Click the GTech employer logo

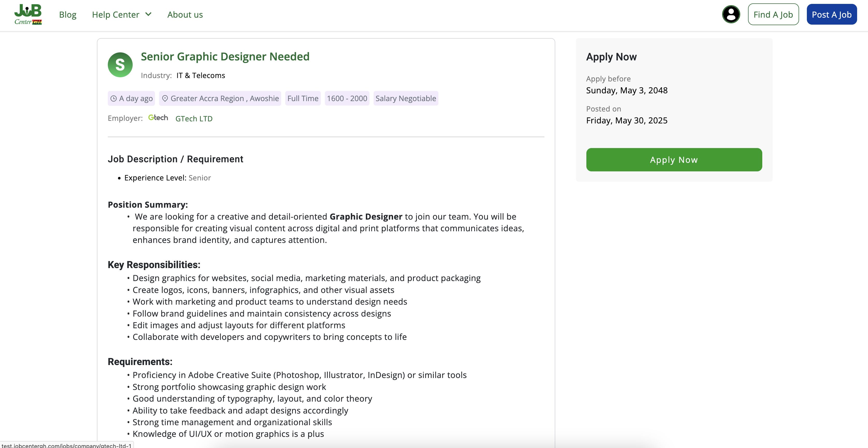coord(158,118)
